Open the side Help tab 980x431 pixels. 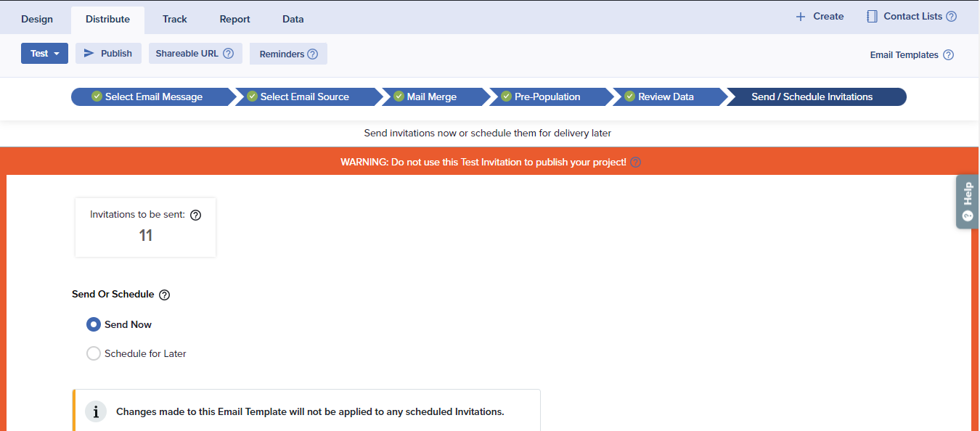(x=967, y=201)
